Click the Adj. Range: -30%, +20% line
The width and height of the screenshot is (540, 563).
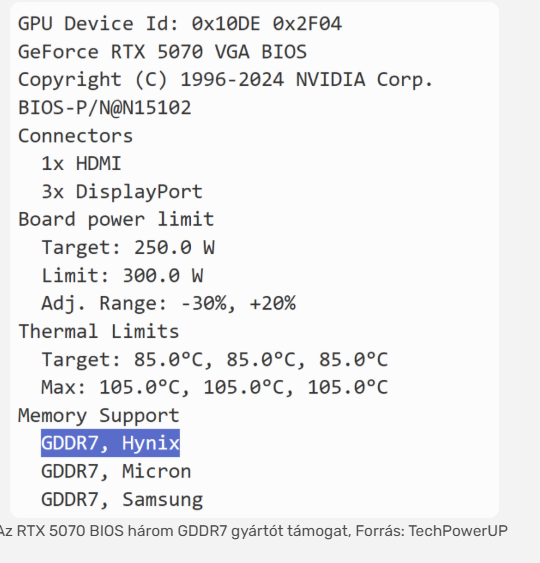(x=168, y=303)
